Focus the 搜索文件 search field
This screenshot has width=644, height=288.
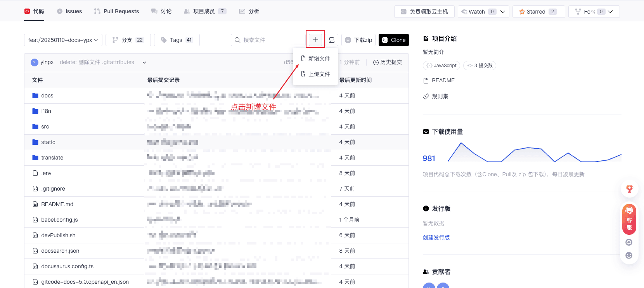[x=272, y=40]
